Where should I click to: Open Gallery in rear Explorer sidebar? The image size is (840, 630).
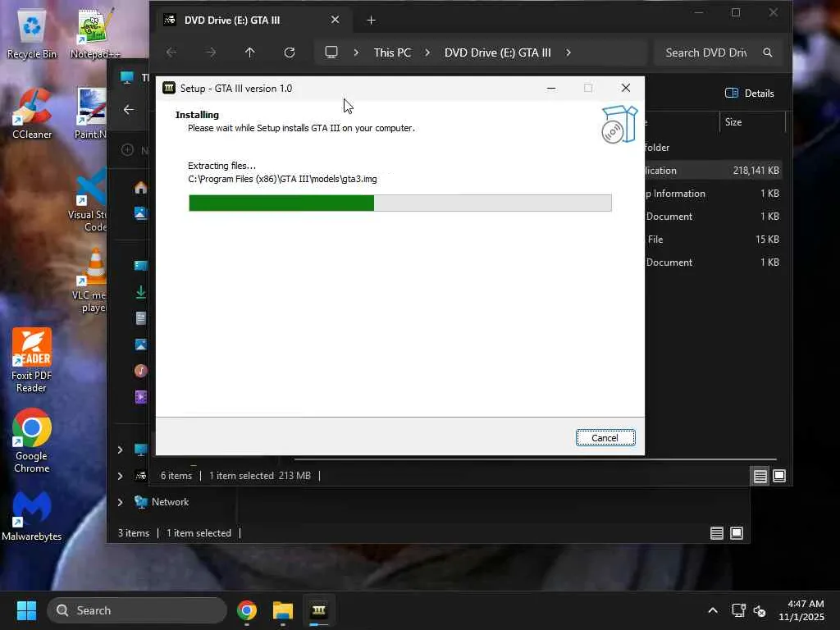pyautogui.click(x=141, y=213)
